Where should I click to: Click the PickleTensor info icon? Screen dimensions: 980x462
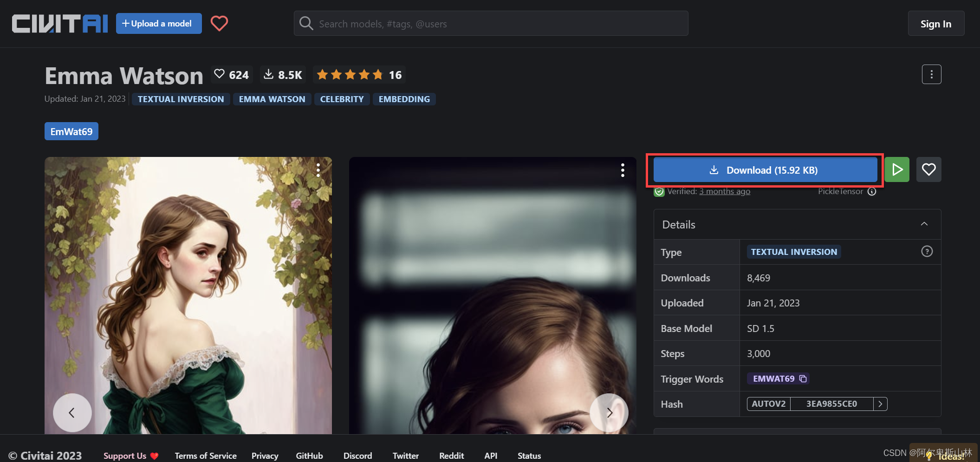point(872,191)
